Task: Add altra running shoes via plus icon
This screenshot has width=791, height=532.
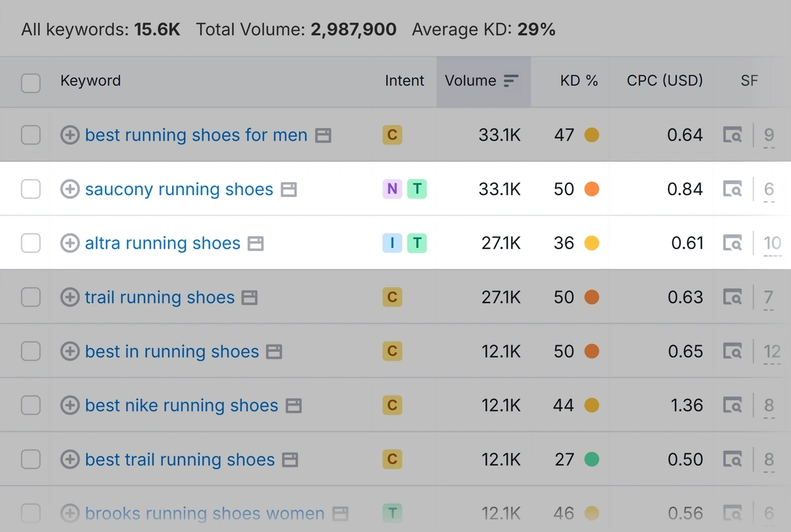Action: point(69,243)
